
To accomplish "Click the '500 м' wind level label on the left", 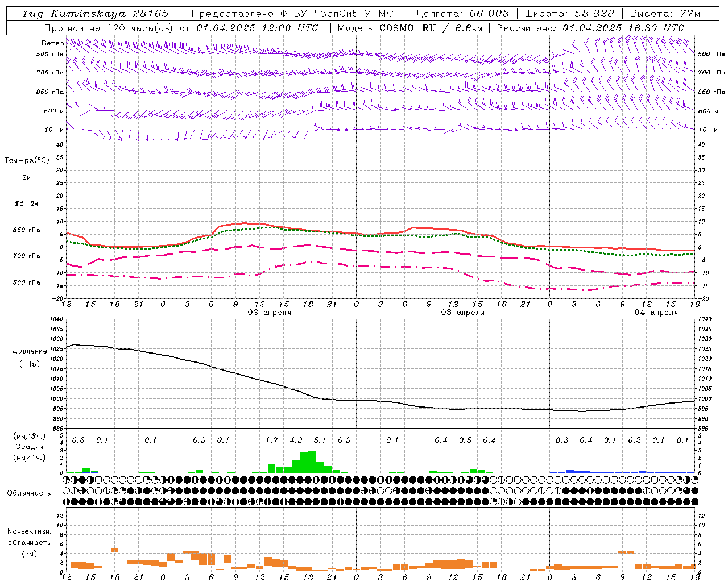I will 54,111.
